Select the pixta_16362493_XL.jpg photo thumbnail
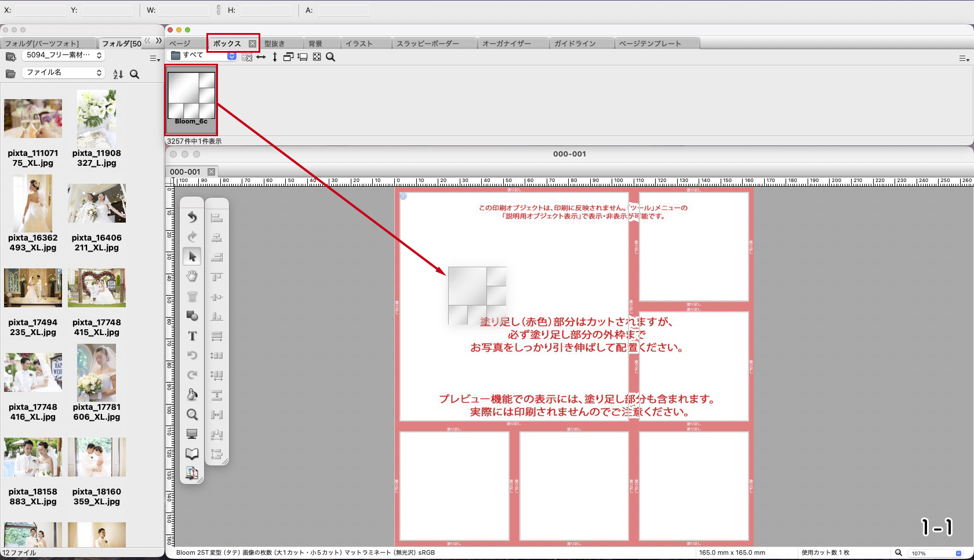 coord(32,204)
